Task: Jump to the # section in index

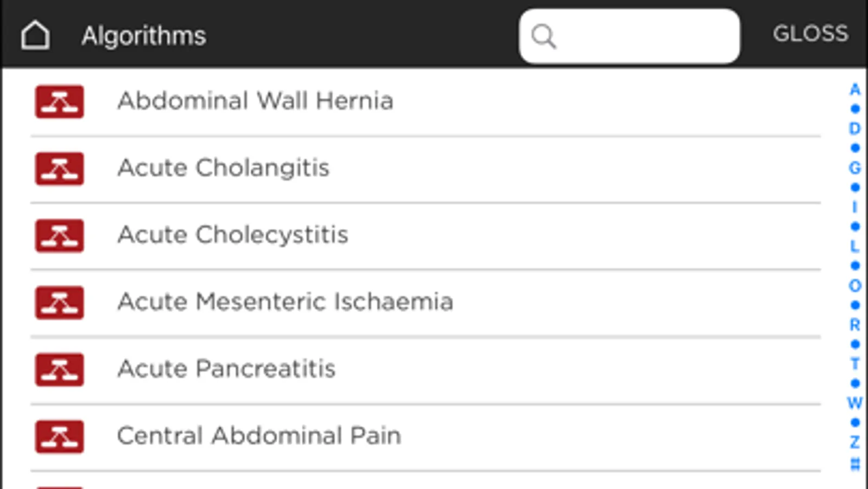Action: [x=855, y=464]
